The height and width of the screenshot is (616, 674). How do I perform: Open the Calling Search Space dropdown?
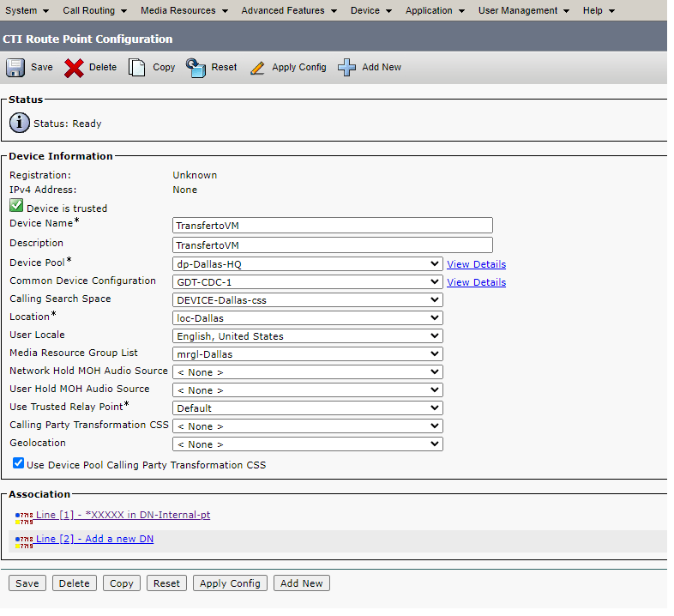(307, 300)
